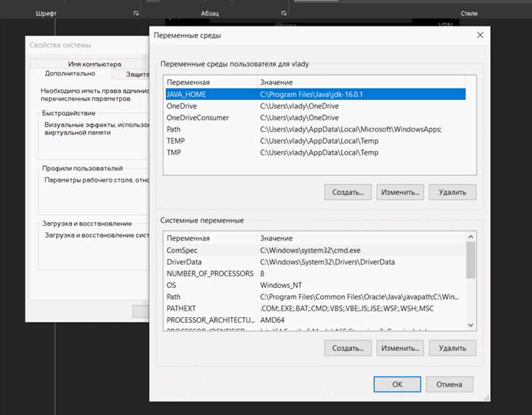Image resolution: width=532 pixels, height=415 pixels.
Task: Select the OneDrive user variable row
Action: coord(316,106)
